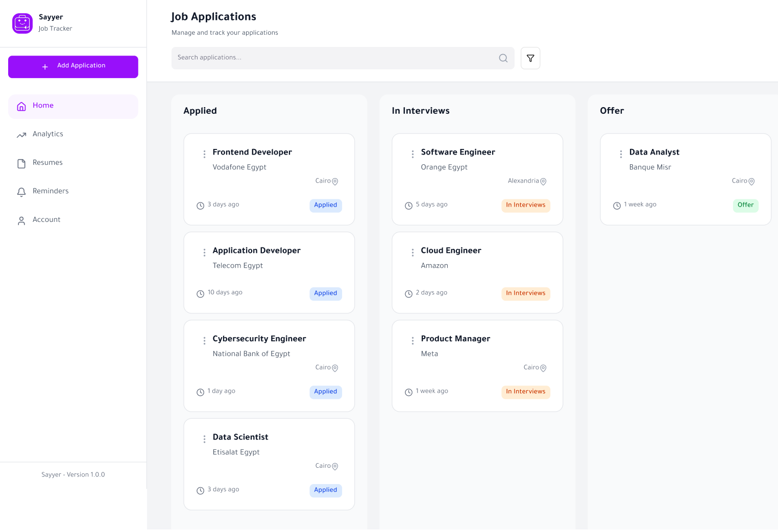Click the search magnifier icon
The width and height of the screenshot is (778, 532).
click(503, 58)
